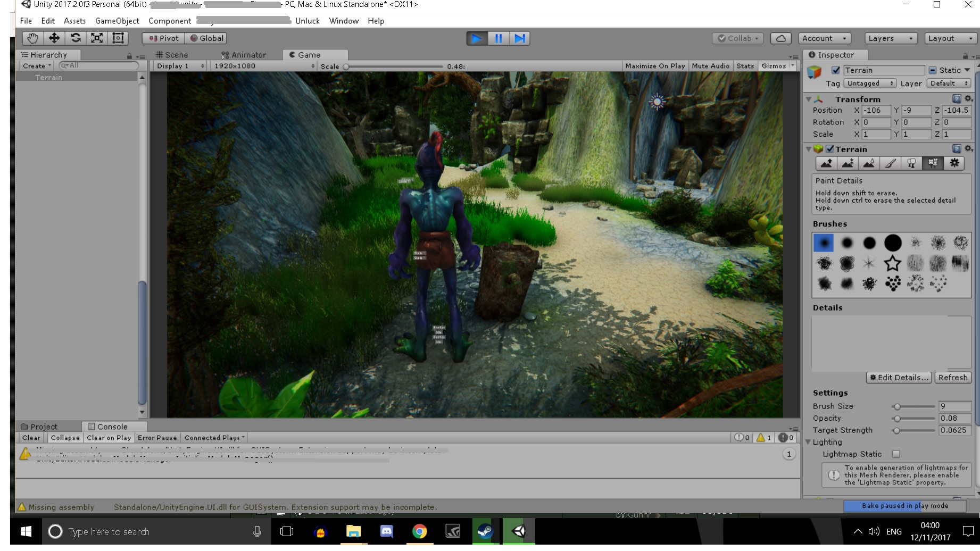
Task: Enable the Lightmap Static checkbox
Action: tap(896, 454)
